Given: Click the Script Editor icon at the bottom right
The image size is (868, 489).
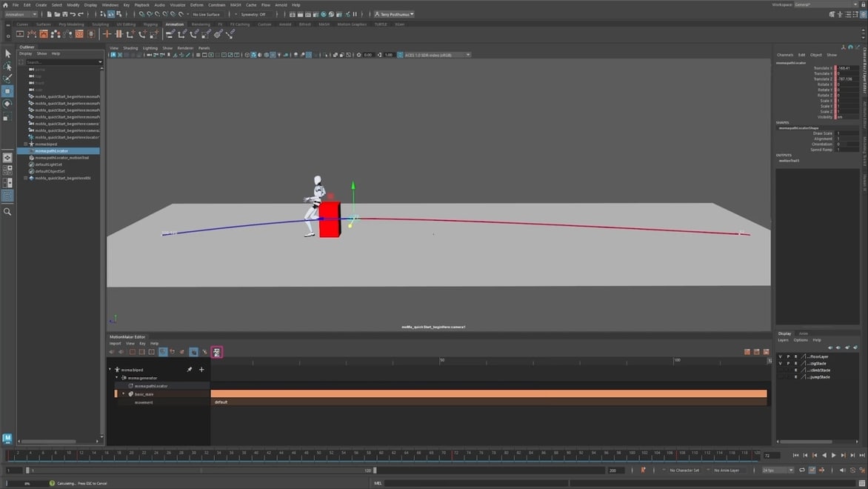Looking at the screenshot, I should pos(862,484).
